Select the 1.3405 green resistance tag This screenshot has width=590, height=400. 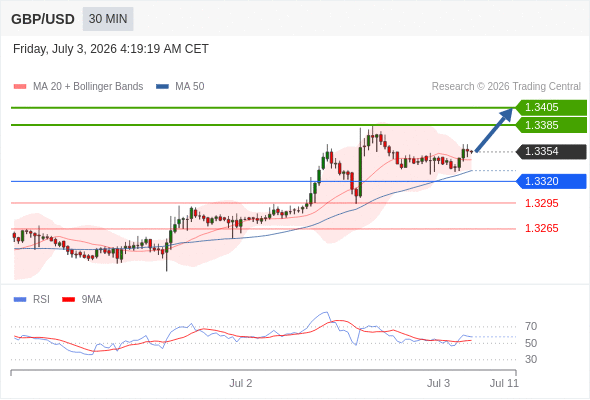click(x=551, y=108)
